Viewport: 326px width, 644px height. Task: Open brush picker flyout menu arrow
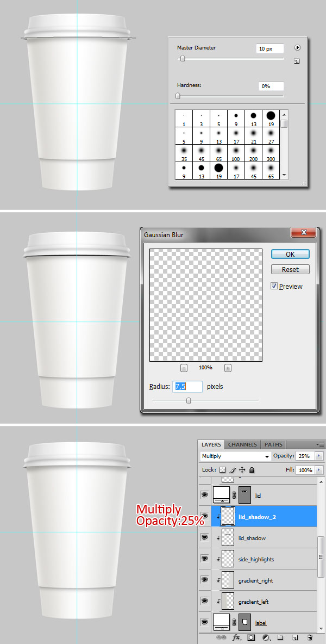pyautogui.click(x=297, y=48)
